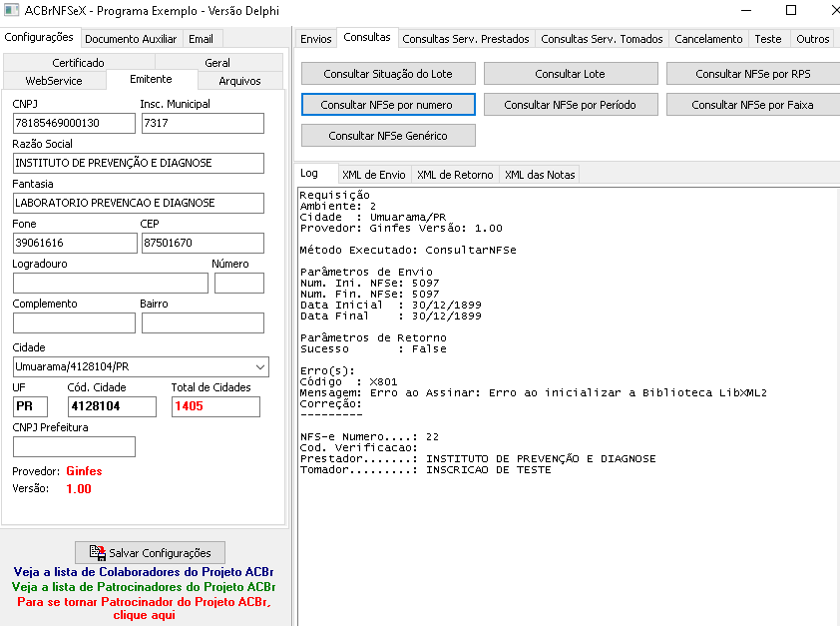Viewport: 840px width, 626px height.
Task: Click into the Fantasia field
Action: click(x=139, y=203)
